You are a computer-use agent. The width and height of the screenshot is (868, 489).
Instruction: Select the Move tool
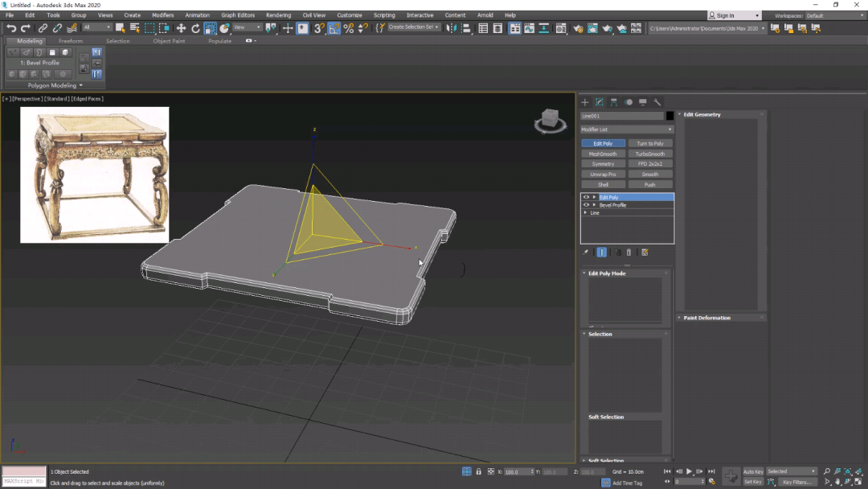coord(181,28)
